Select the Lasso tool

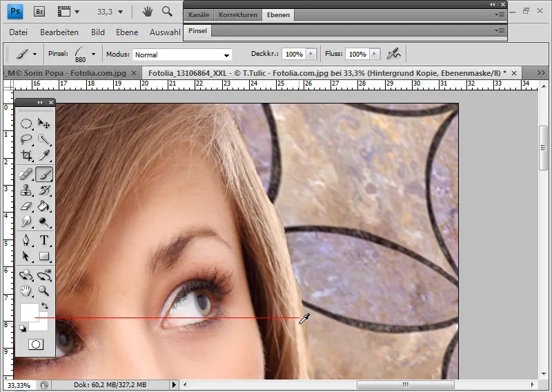[x=26, y=139]
